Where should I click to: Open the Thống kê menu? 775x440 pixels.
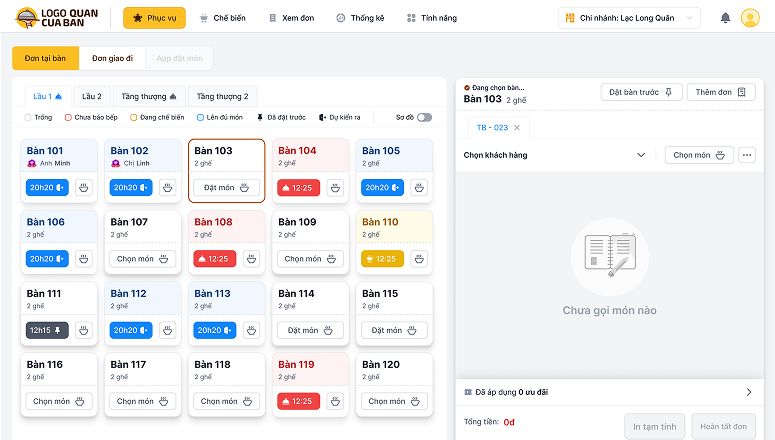tap(363, 18)
